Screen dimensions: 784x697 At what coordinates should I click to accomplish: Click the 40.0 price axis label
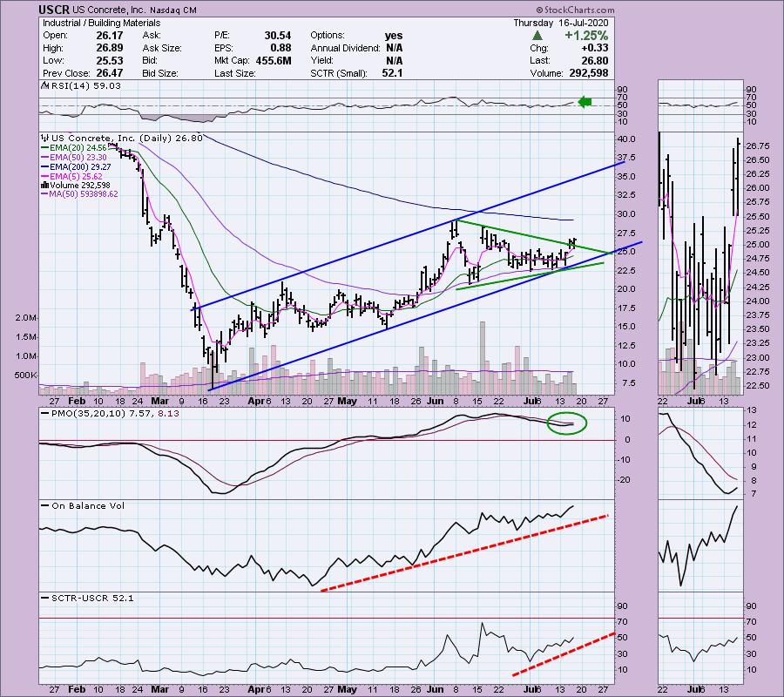click(x=625, y=139)
